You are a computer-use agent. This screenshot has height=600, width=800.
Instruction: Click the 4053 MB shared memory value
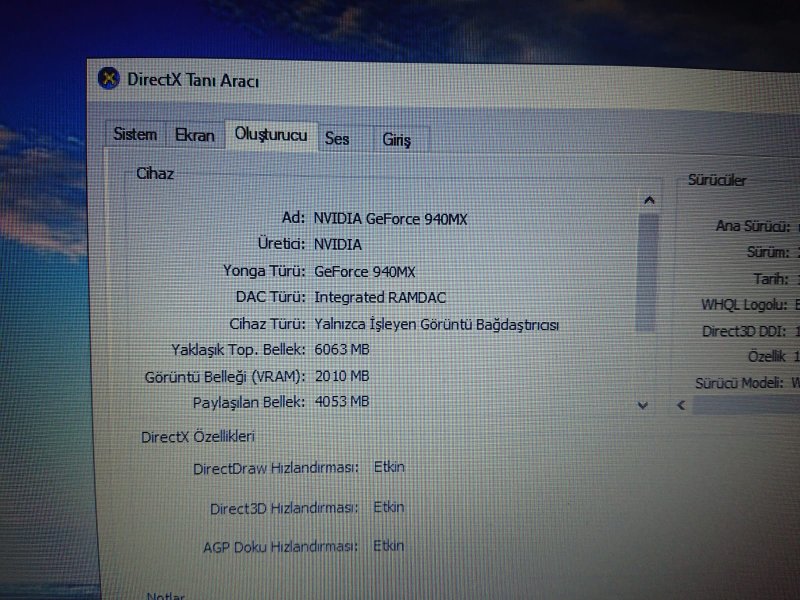(x=342, y=402)
